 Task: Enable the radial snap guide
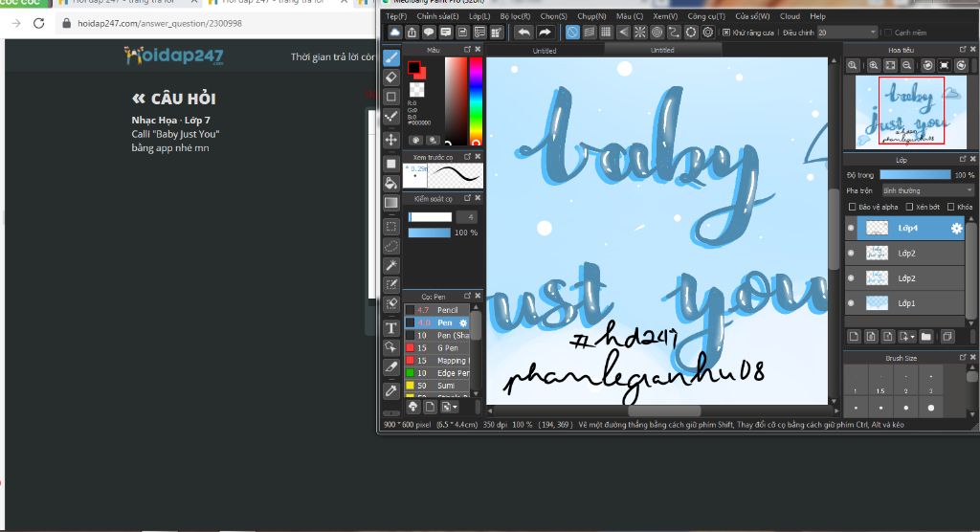tap(640, 32)
